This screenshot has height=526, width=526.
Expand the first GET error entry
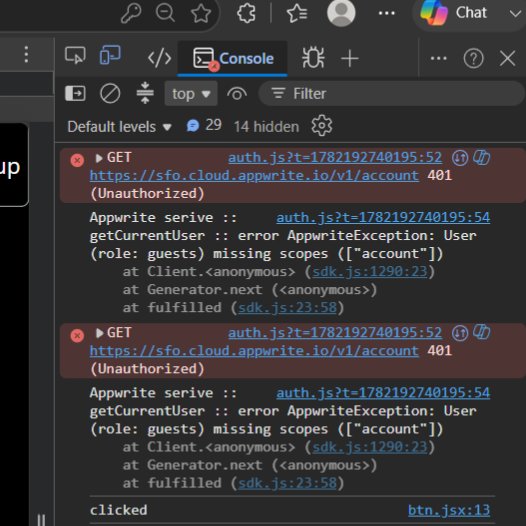tap(99, 158)
